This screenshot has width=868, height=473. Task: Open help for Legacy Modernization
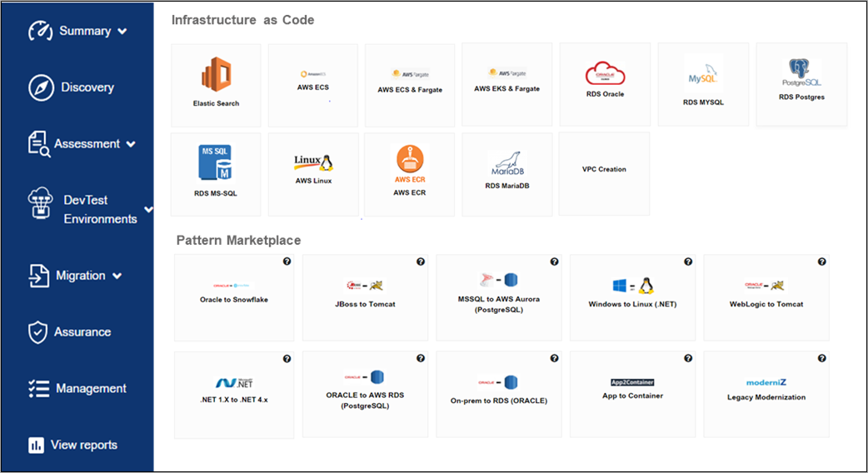click(822, 358)
